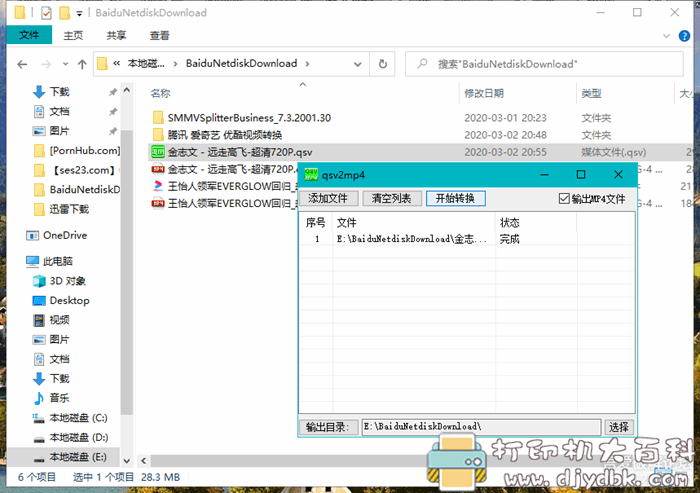Open address bar history dropdown
This screenshot has height=493, width=700.
click(x=358, y=64)
